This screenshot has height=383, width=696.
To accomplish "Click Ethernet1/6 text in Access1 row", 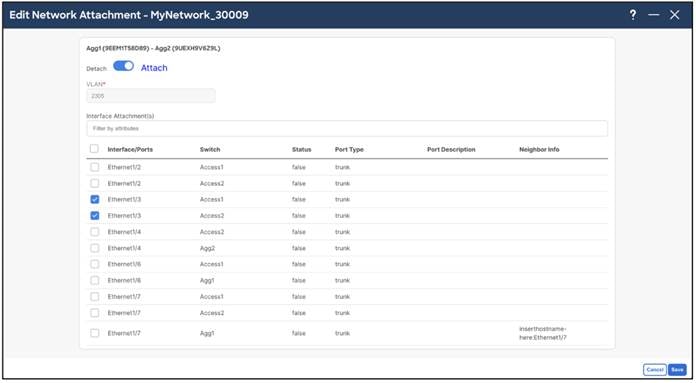I will [x=124, y=264].
